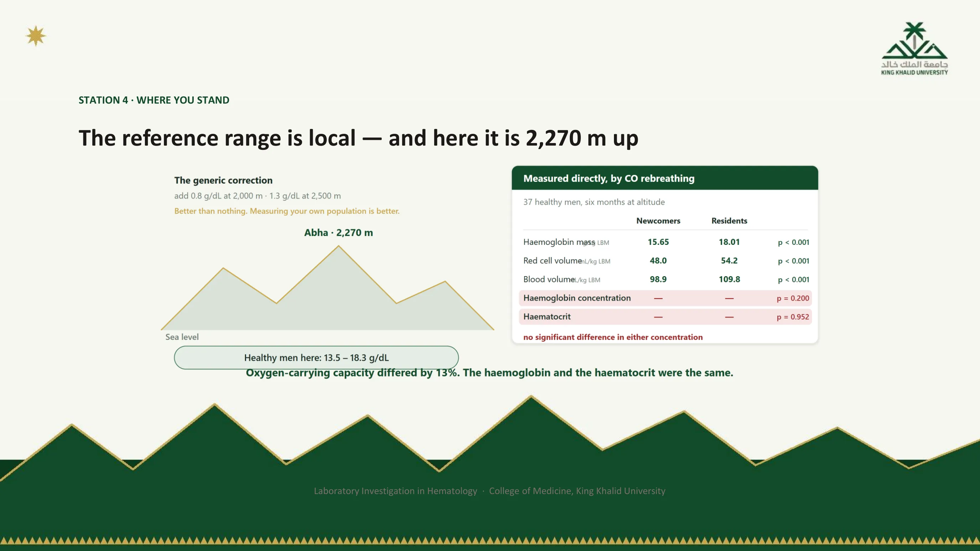The height and width of the screenshot is (551, 980).
Task: Click the slide title about 2,270 m
Action: click(x=358, y=138)
